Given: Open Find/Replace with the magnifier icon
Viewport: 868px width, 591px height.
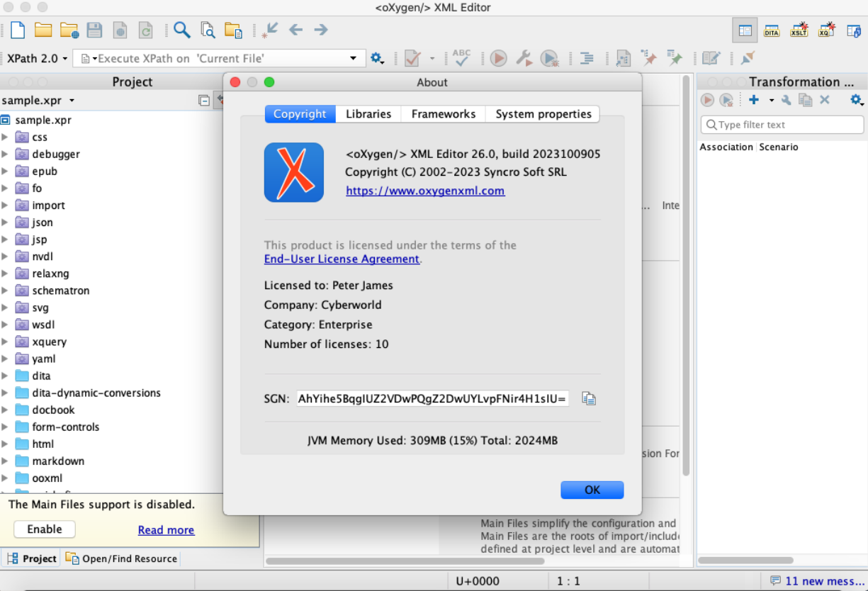Looking at the screenshot, I should pos(182,30).
